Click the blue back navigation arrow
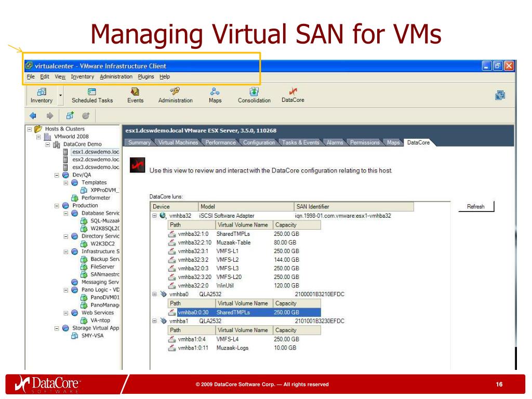The width and height of the screenshot is (532, 399). (x=33, y=116)
